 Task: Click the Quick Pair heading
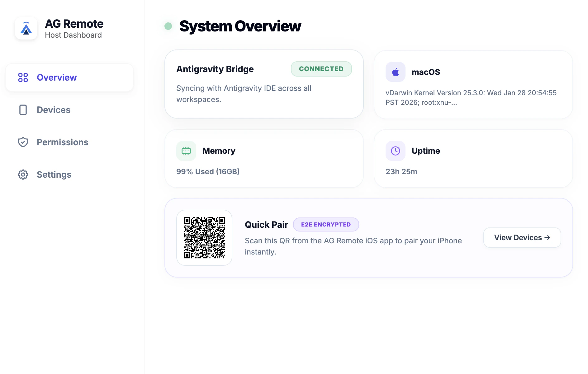pos(266,225)
